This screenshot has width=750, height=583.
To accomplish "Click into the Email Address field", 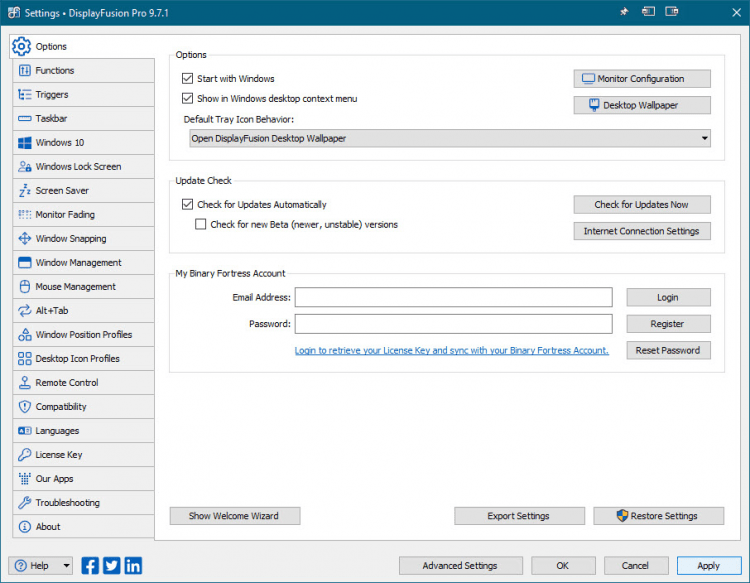I will pos(453,297).
